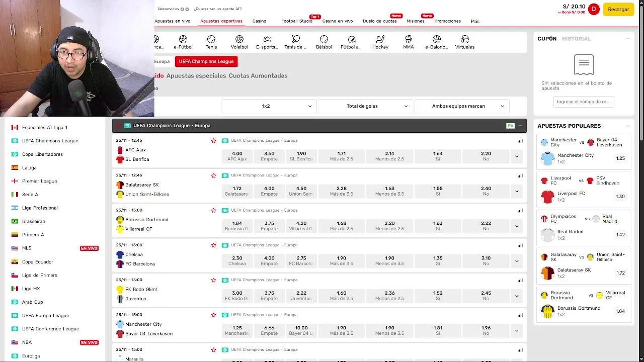Screen dimensions: 644x362
Task: Open the Misiones menu item
Action: coord(416,21)
